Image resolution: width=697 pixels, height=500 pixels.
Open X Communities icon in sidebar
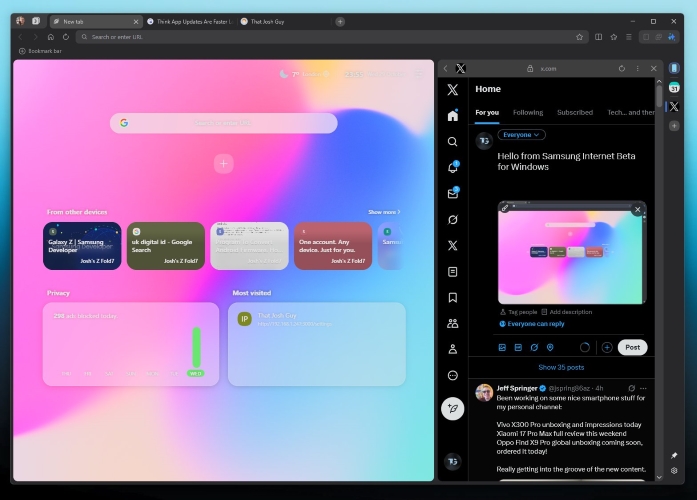point(453,324)
